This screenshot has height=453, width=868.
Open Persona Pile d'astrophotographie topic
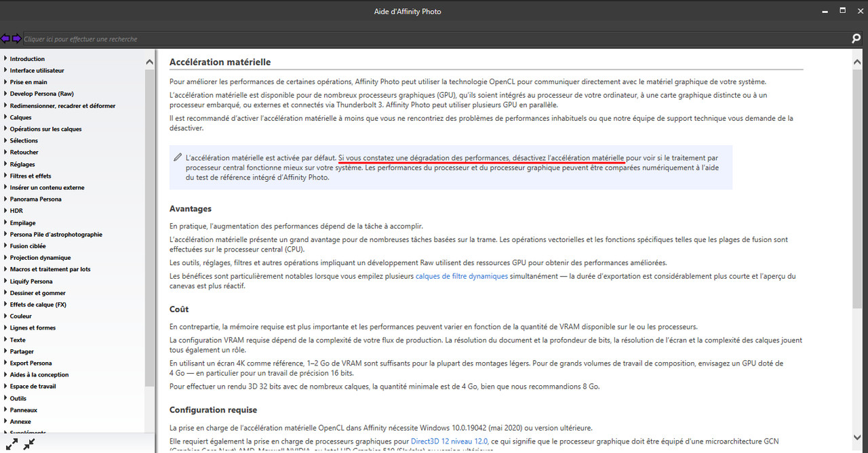(56, 235)
